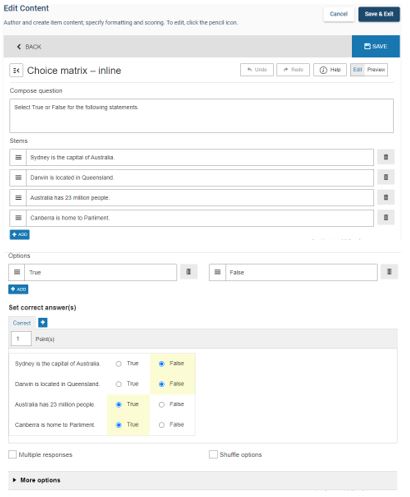This screenshot has width=410, height=497.
Task: Delete the 'Canberra is home' stem
Action: click(386, 217)
